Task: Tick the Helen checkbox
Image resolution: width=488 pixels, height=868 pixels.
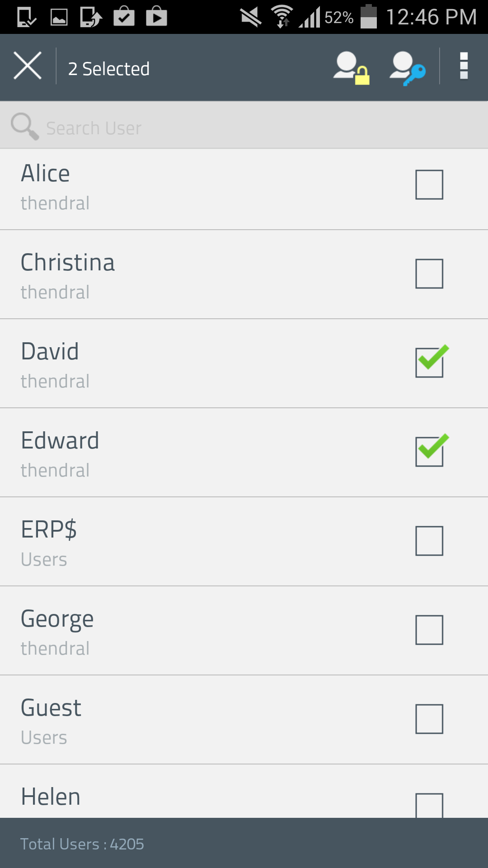Action: pos(429,805)
